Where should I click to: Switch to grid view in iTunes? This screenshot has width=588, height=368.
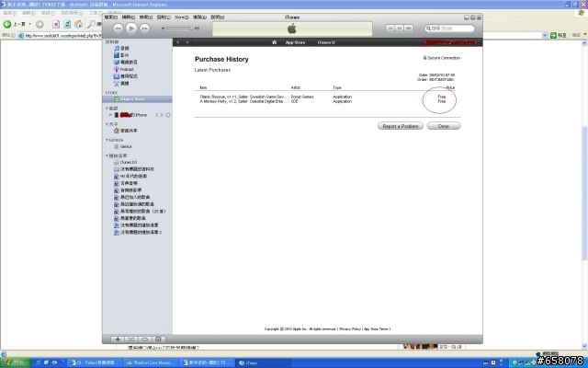coord(400,29)
